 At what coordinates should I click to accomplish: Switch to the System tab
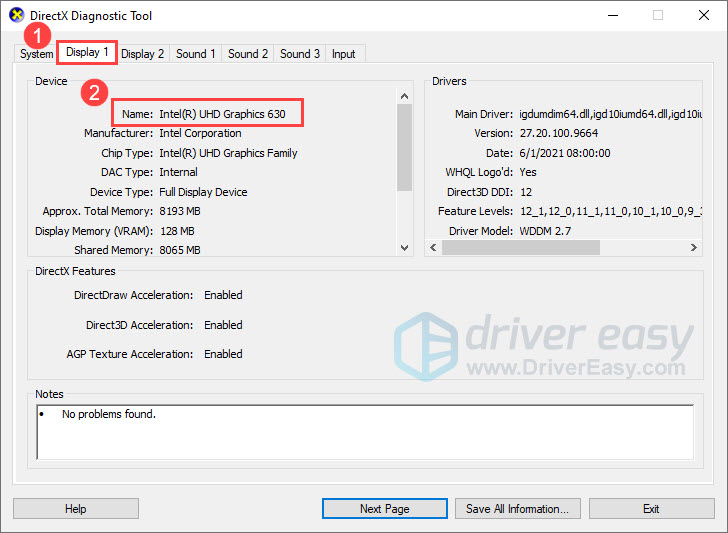35,54
